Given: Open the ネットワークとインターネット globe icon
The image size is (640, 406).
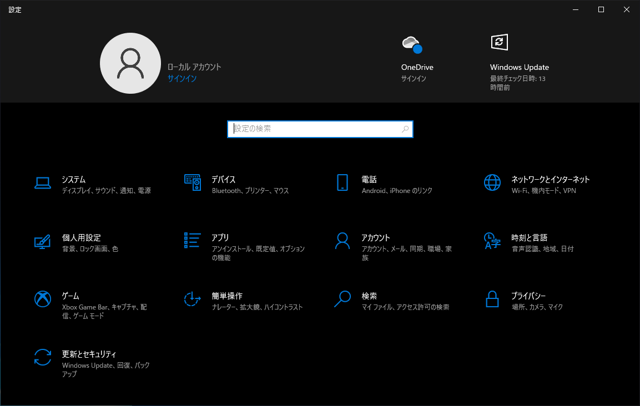Looking at the screenshot, I should tap(492, 182).
